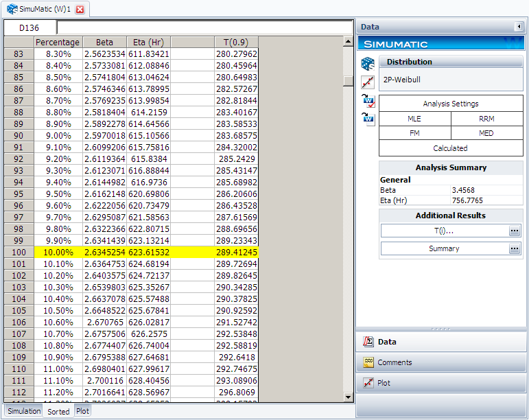Viewport: 529px width, 420px height.
Task: Click the Weibull++ folio icon with red checkmark
Action: (368, 101)
